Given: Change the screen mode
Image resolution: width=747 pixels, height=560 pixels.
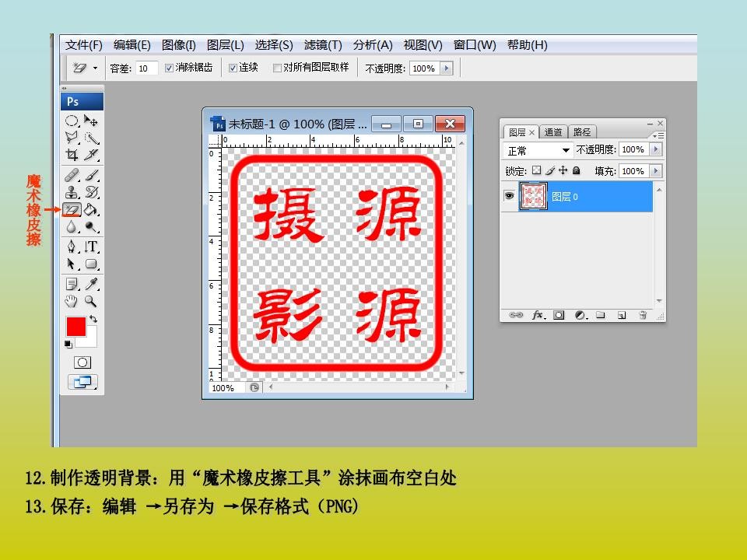Looking at the screenshot, I should tap(82, 382).
